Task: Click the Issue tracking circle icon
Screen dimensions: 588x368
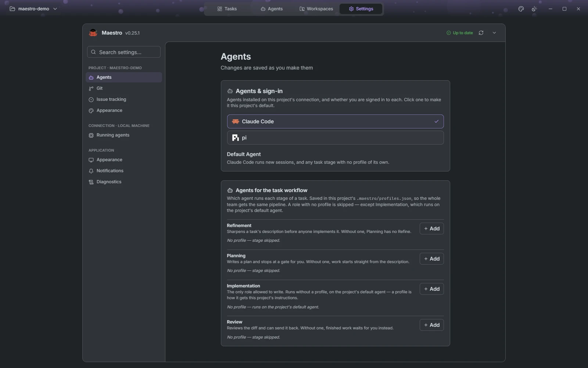Action: point(91,99)
